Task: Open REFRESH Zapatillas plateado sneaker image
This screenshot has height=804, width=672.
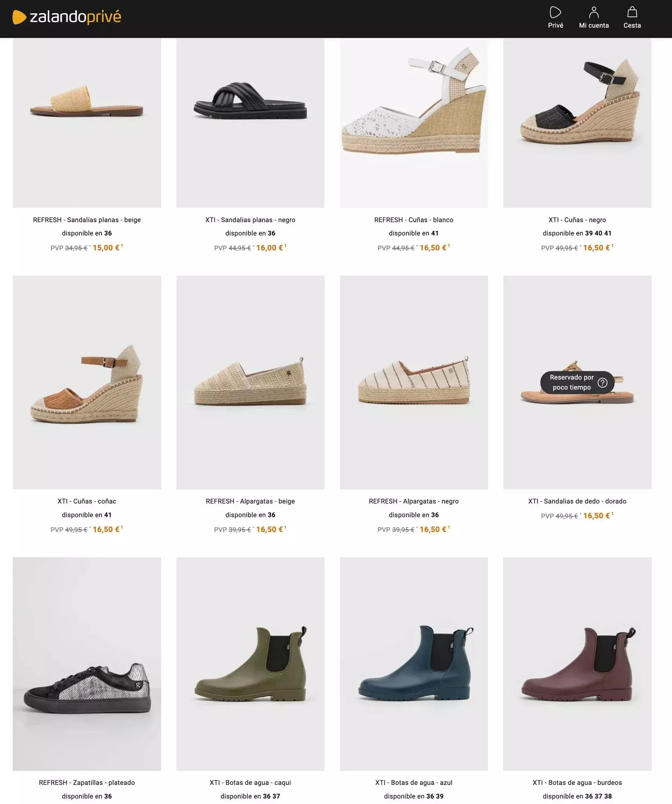Action: point(87,664)
